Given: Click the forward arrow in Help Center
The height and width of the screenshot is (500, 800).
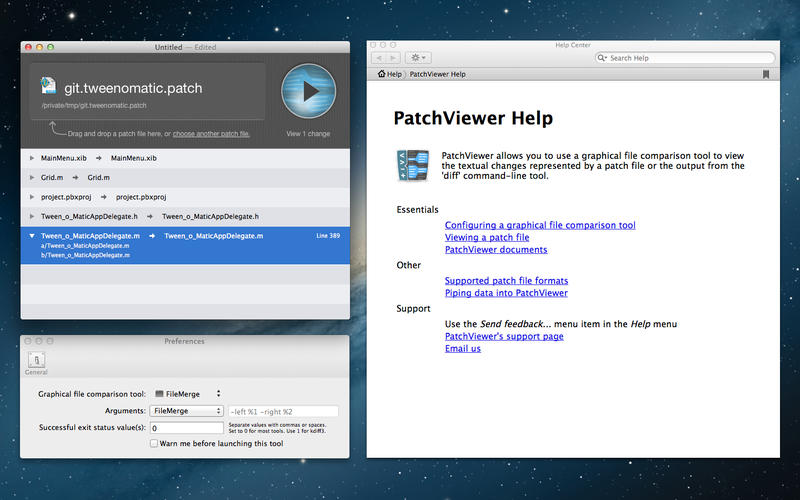Looking at the screenshot, I should 393,58.
